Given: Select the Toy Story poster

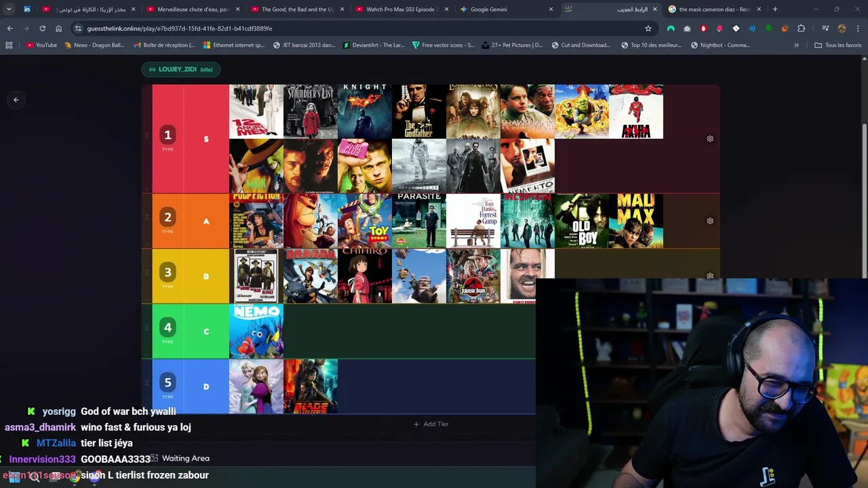Looking at the screenshot, I should [365, 221].
